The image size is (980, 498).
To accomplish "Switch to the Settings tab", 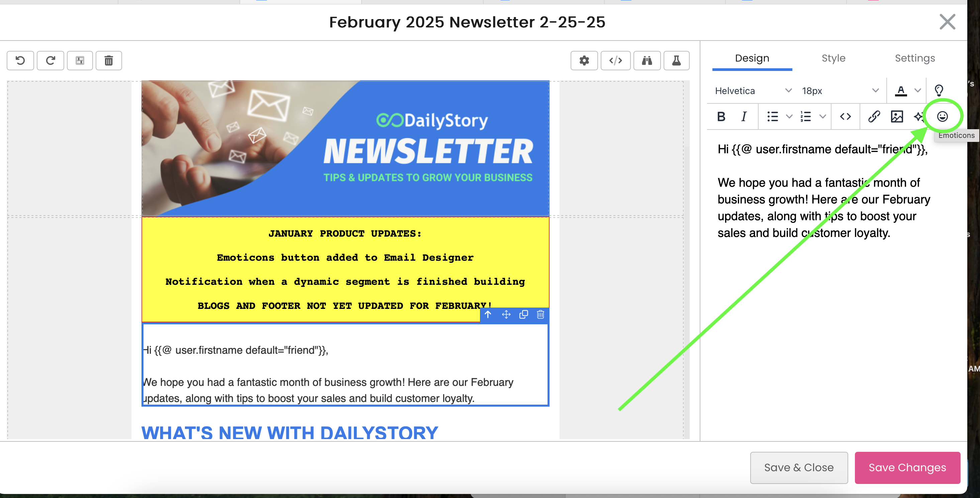I will pos(914,58).
